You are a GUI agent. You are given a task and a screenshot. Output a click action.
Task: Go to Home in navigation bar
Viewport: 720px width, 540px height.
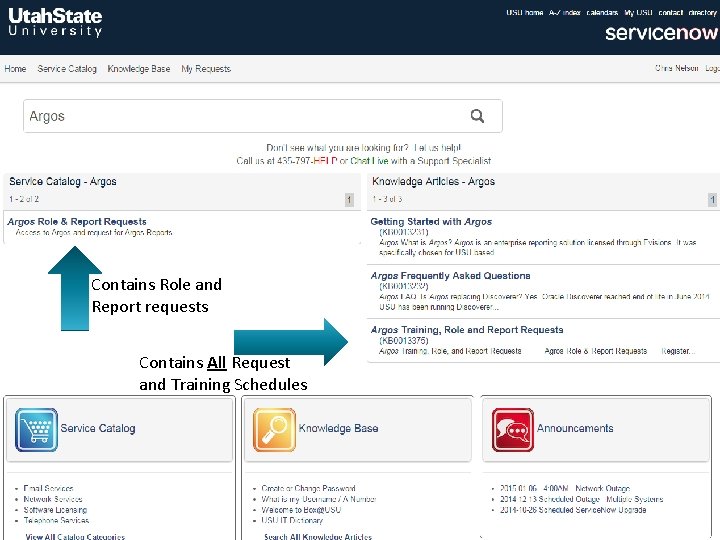[x=15, y=68]
